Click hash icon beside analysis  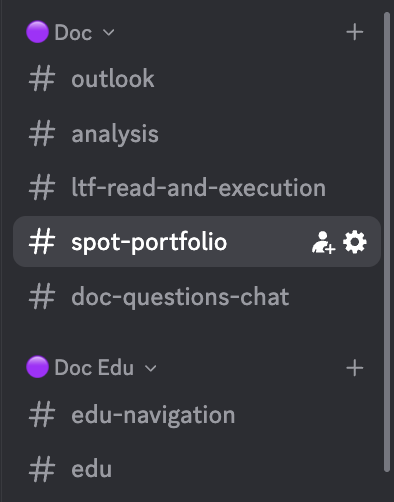pyautogui.click(x=42, y=133)
